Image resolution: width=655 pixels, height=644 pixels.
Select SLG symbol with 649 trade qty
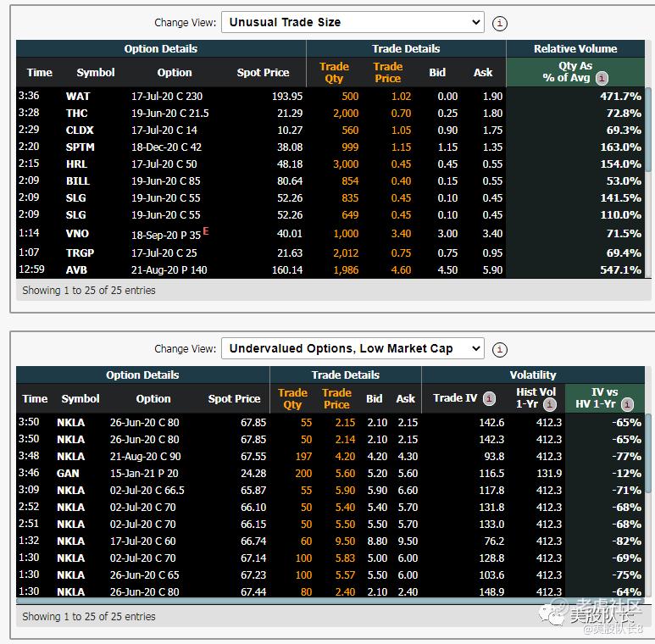[76, 215]
